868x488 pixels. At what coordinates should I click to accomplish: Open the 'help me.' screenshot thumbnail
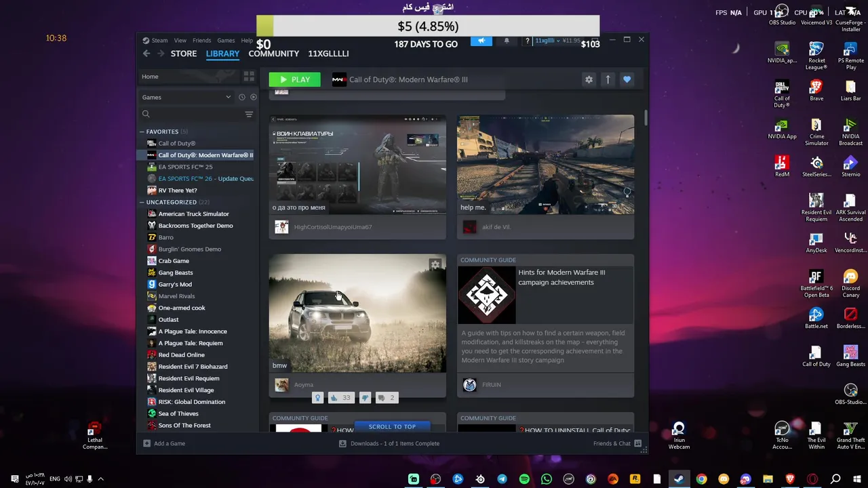[545, 165]
